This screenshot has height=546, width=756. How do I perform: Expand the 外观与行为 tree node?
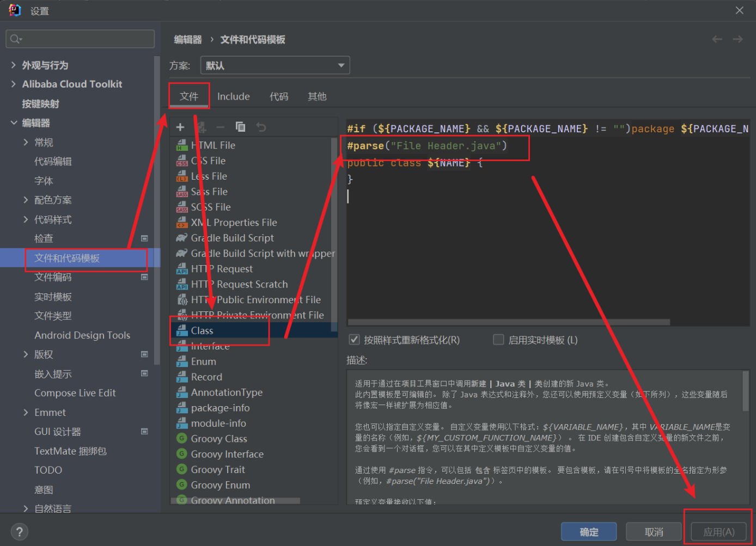[14, 65]
